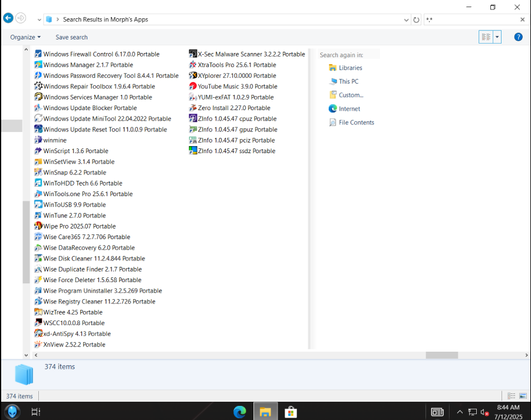531x420 pixels.
Task: Switch to large thumbnails view in status bar
Action: coord(523,396)
